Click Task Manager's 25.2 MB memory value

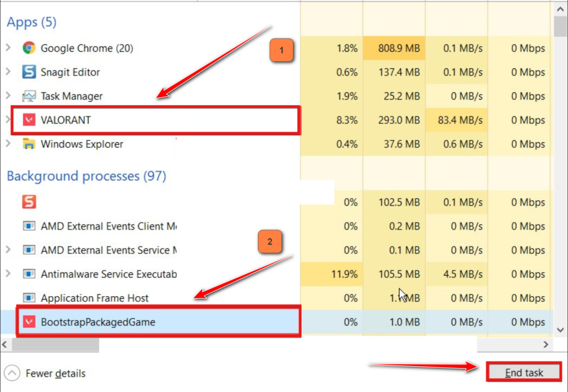click(x=402, y=96)
